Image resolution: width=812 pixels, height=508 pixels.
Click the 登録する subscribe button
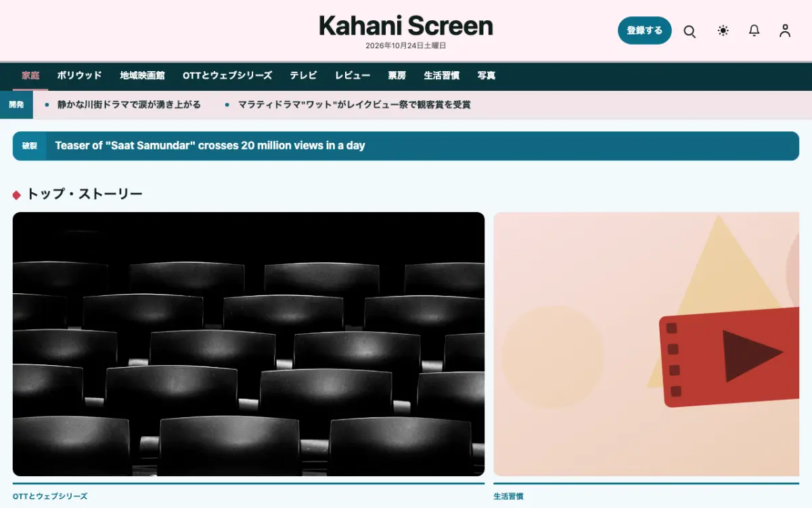[645, 30]
